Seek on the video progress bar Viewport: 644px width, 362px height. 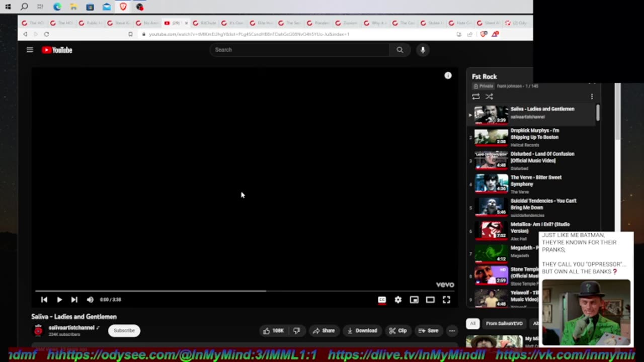[x=245, y=291]
